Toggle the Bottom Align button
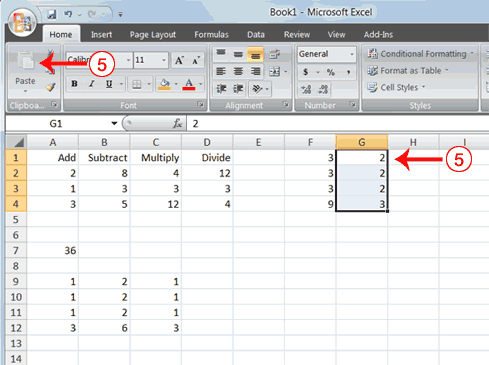The height and width of the screenshot is (365, 489). [x=255, y=55]
